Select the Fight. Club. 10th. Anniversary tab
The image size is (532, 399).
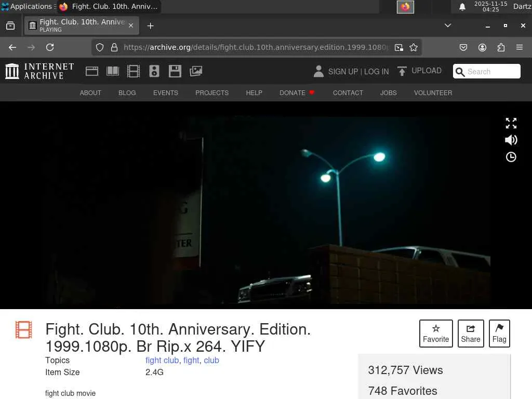(82, 25)
